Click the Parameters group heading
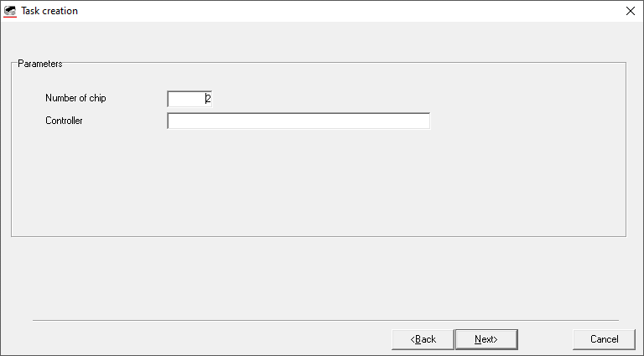 tap(39, 64)
